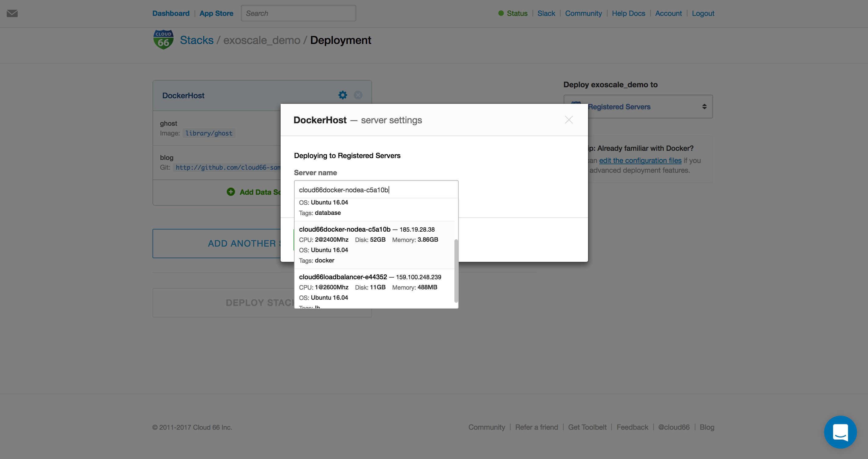Select cloud66docker-nodea-c5a10b server entry
This screenshot has height=459, width=868.
[370, 244]
